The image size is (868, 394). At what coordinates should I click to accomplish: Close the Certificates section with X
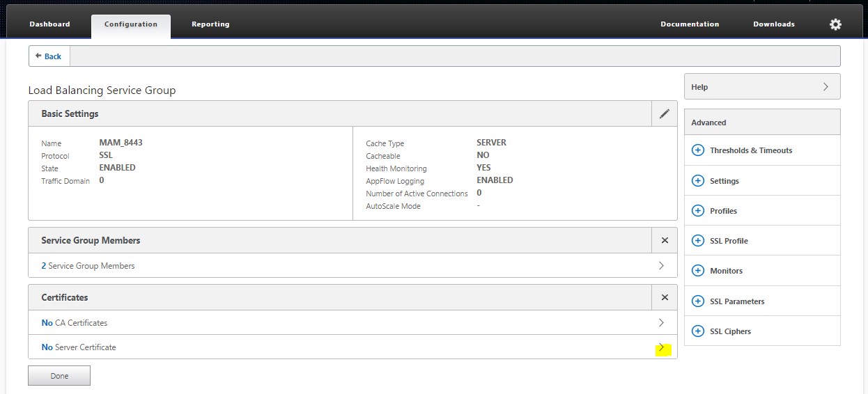click(x=664, y=297)
